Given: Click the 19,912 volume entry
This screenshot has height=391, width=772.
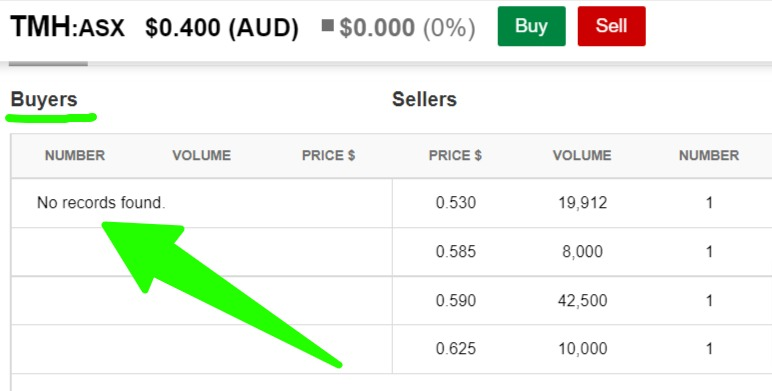Looking at the screenshot, I should 582,203.
